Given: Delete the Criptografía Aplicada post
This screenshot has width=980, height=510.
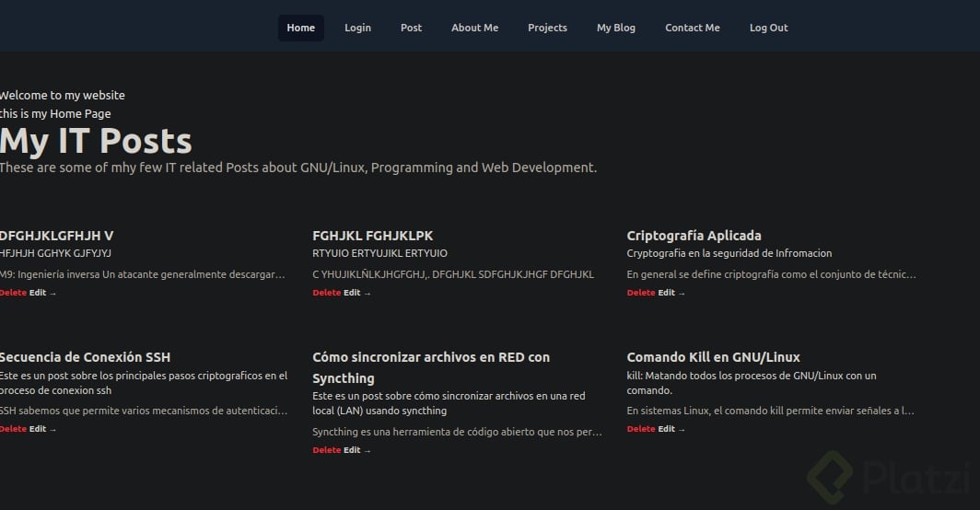Looking at the screenshot, I should pyautogui.click(x=641, y=293).
